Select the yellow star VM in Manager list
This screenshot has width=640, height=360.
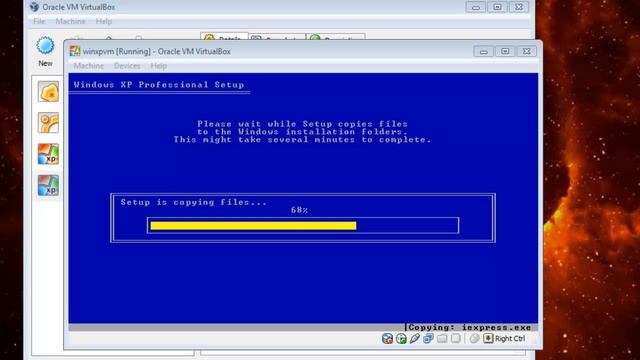click(x=48, y=91)
